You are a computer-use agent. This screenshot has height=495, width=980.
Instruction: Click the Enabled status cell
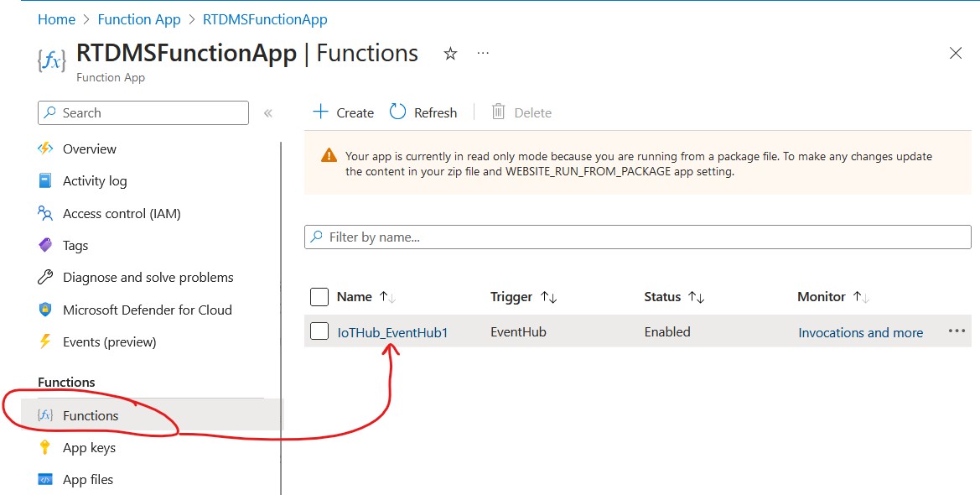point(667,332)
